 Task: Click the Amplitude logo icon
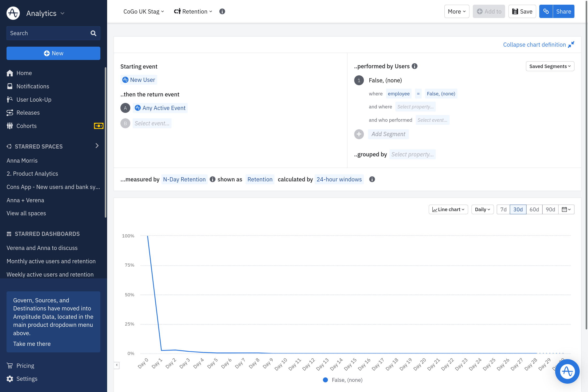point(13,13)
